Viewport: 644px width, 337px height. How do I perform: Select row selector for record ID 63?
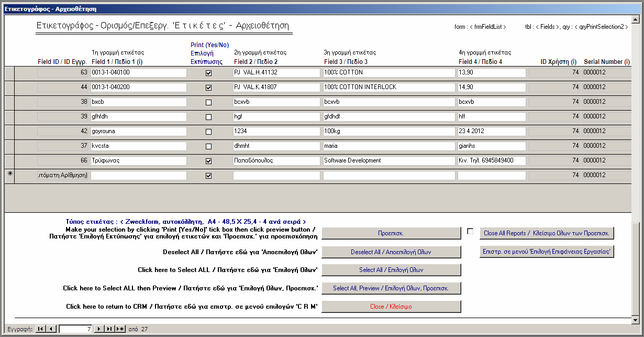click(x=9, y=73)
